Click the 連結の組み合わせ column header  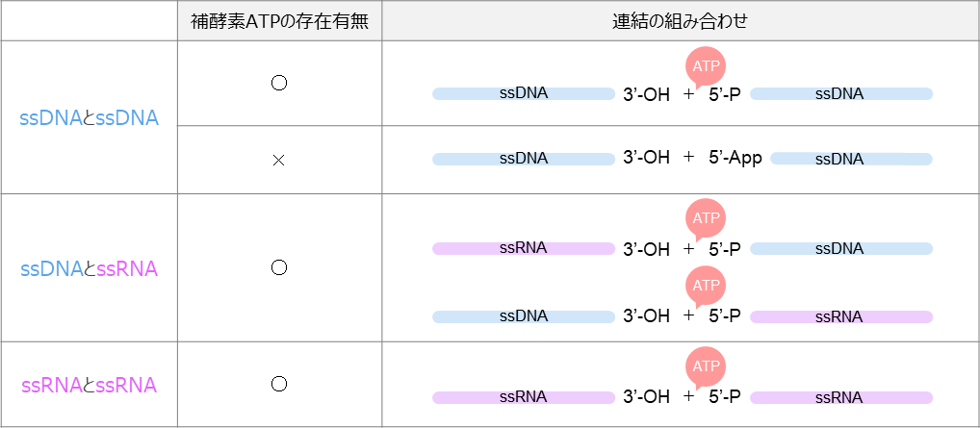680,21
